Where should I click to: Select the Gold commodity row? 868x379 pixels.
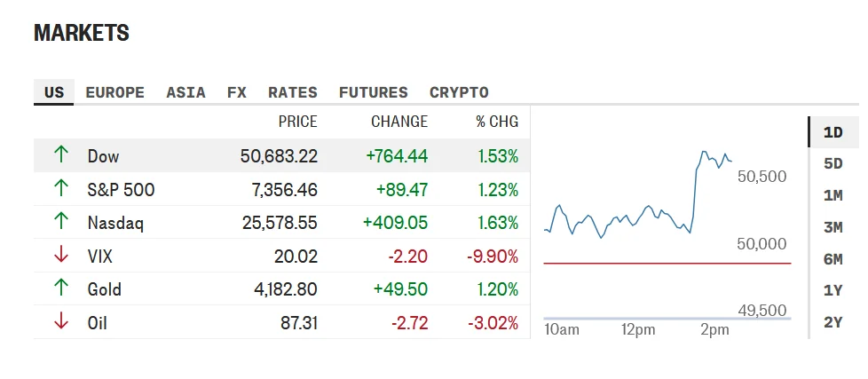pos(281,288)
